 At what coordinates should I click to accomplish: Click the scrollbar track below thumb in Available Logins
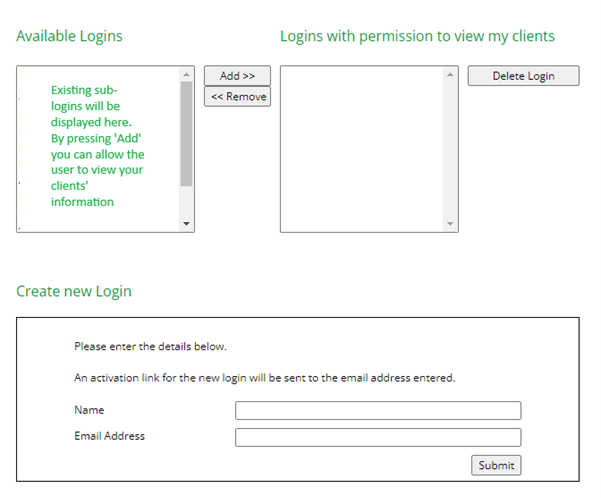[x=186, y=202]
